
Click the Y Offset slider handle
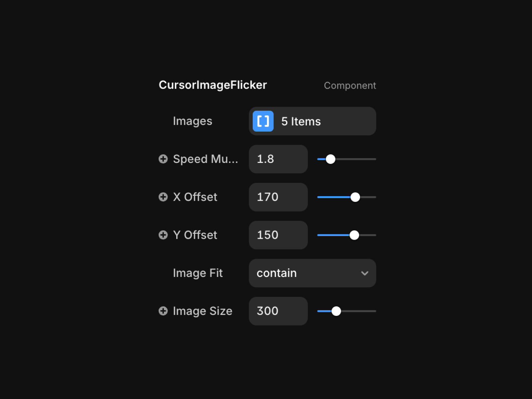pyautogui.click(x=354, y=235)
